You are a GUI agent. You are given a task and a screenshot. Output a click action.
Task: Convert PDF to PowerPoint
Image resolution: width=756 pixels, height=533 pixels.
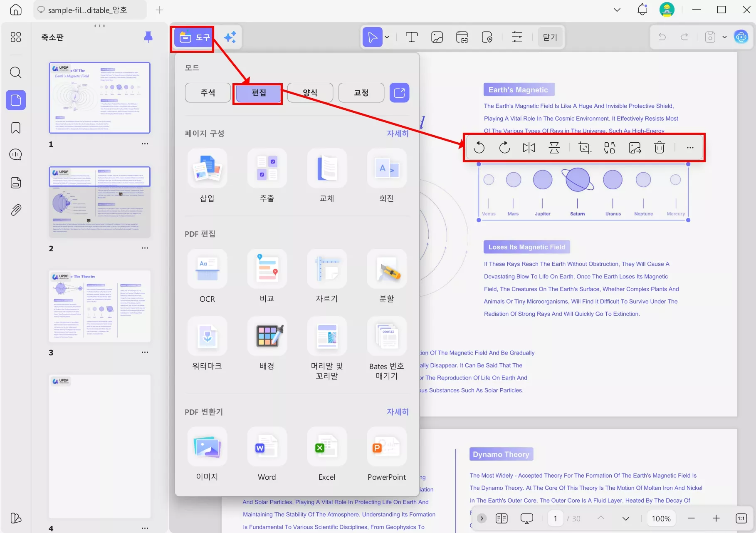click(387, 454)
